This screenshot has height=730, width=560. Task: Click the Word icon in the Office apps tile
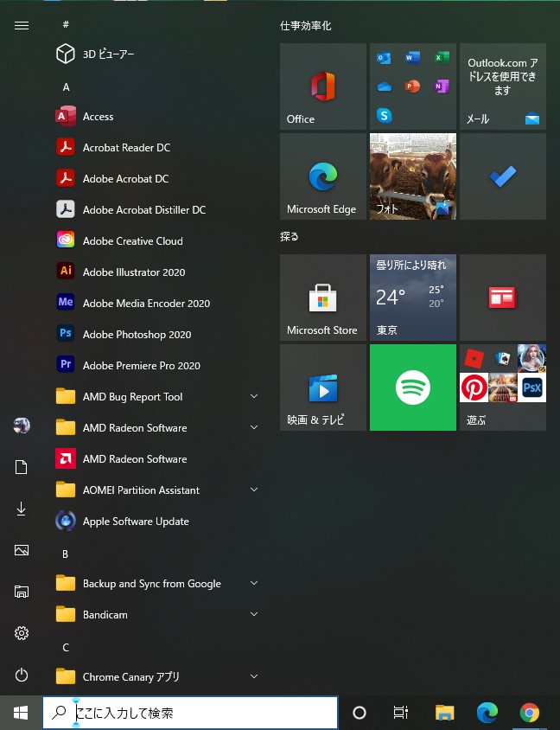[412, 58]
